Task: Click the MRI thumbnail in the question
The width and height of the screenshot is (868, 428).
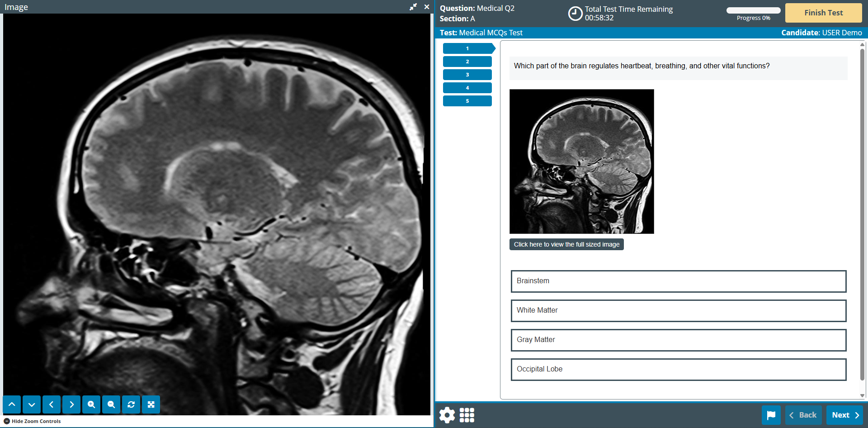Action: pos(581,162)
